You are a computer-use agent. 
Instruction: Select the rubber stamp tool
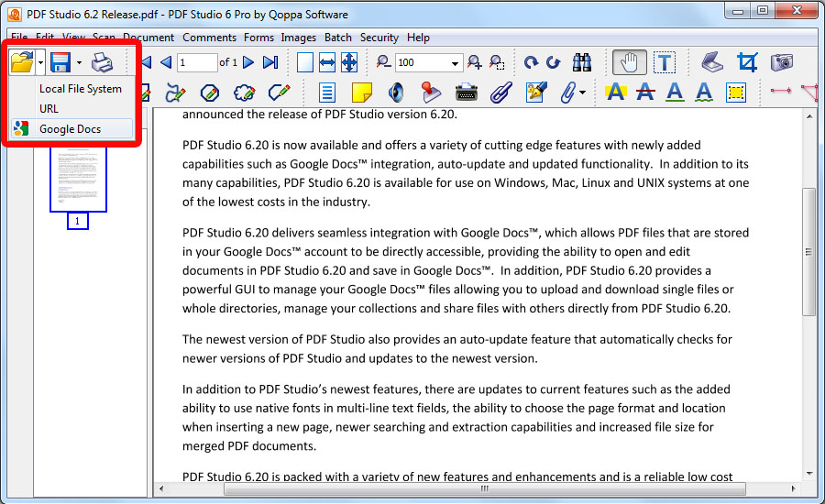pos(431,93)
